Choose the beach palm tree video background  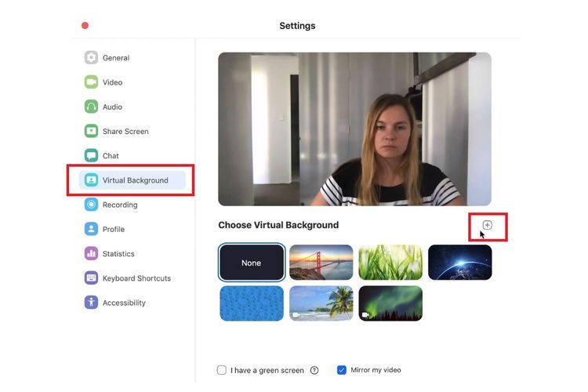(321, 303)
